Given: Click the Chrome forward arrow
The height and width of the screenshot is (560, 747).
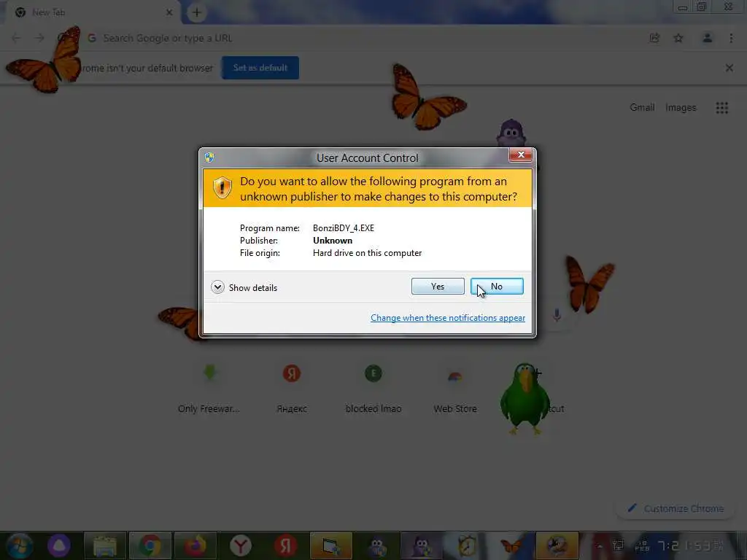Looking at the screenshot, I should click(x=39, y=38).
